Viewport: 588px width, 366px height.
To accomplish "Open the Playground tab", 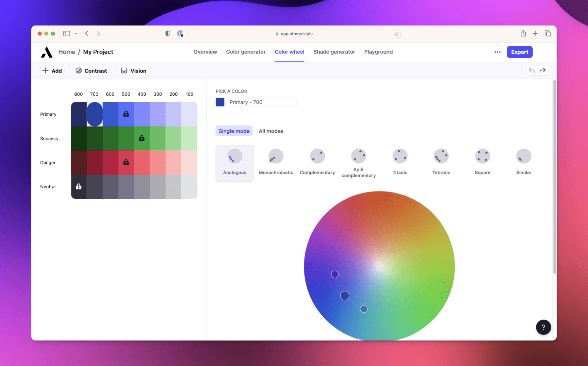I will [378, 52].
